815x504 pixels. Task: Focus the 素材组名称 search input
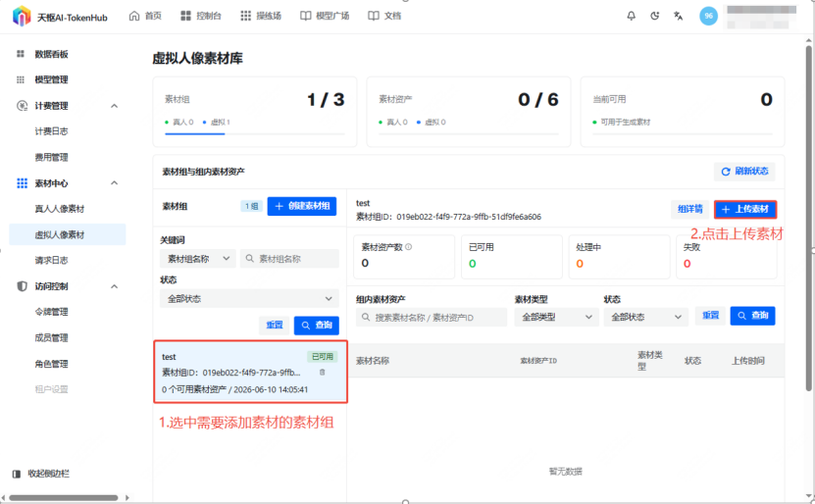click(x=289, y=259)
